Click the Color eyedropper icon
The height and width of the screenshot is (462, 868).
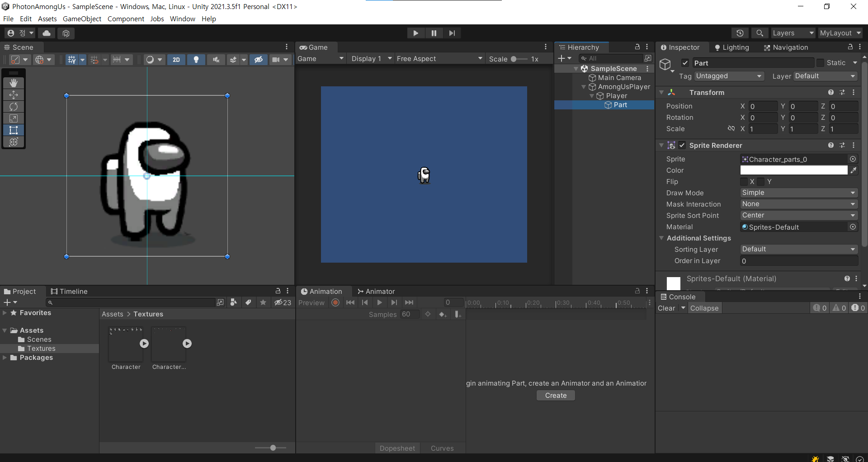click(854, 170)
